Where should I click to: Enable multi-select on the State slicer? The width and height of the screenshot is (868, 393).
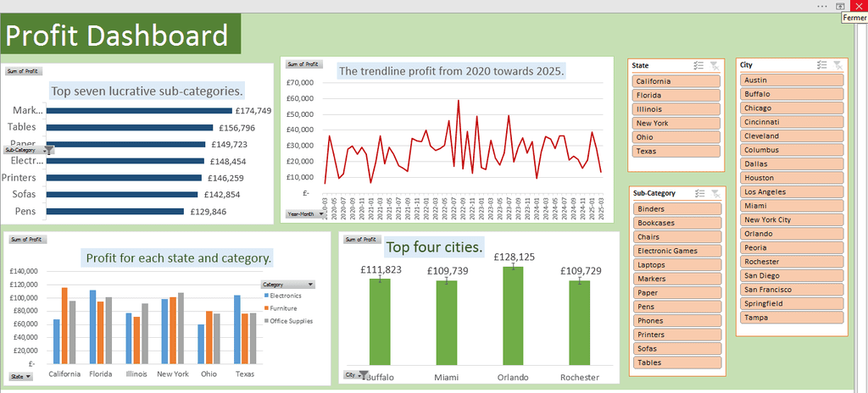698,65
